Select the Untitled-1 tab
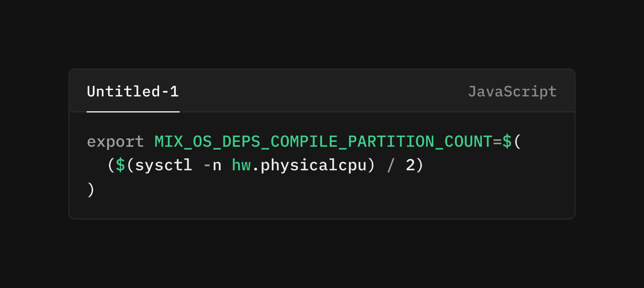 [x=133, y=92]
